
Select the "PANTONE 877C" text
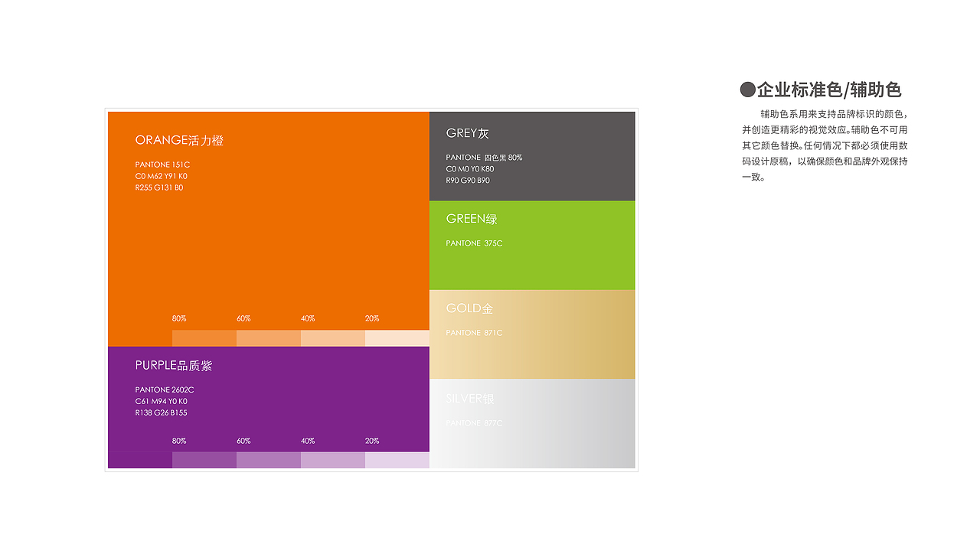[474, 423]
